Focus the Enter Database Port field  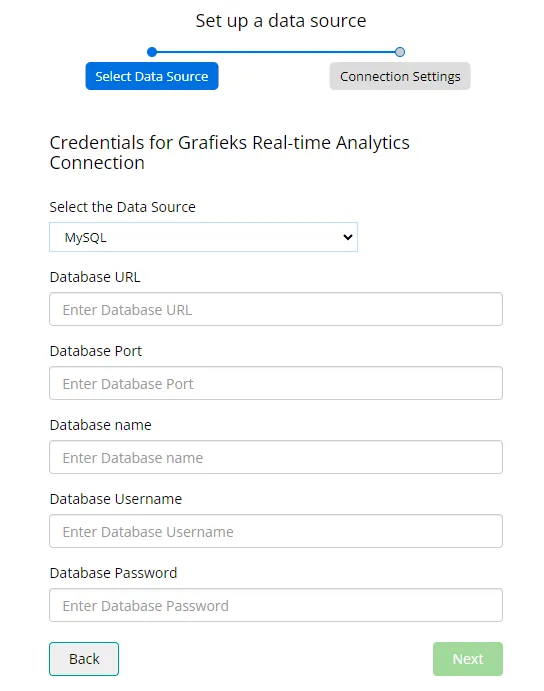276,383
